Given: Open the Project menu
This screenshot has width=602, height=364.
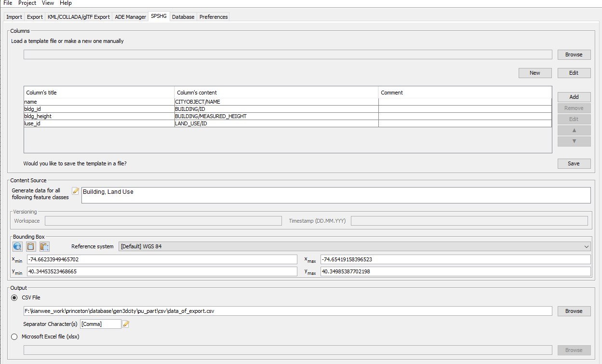Looking at the screenshot, I should [x=27, y=3].
